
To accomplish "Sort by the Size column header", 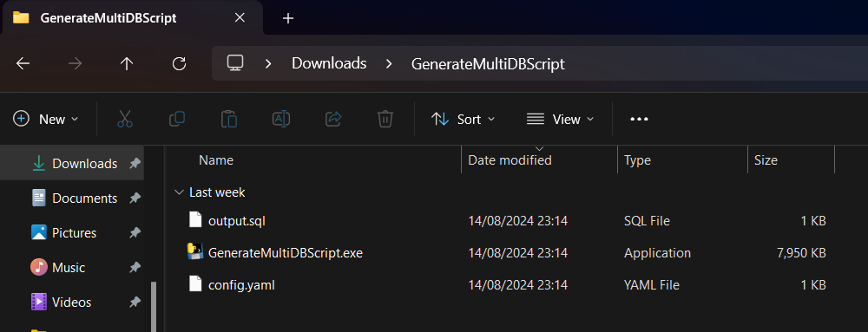I will pyautogui.click(x=766, y=160).
